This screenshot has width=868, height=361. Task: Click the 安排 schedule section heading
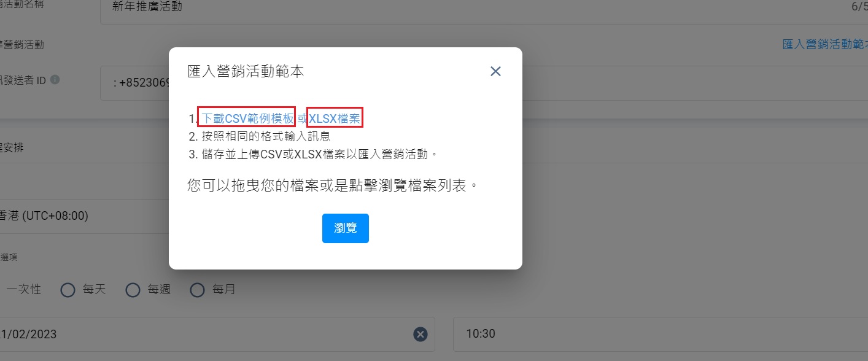(x=12, y=148)
